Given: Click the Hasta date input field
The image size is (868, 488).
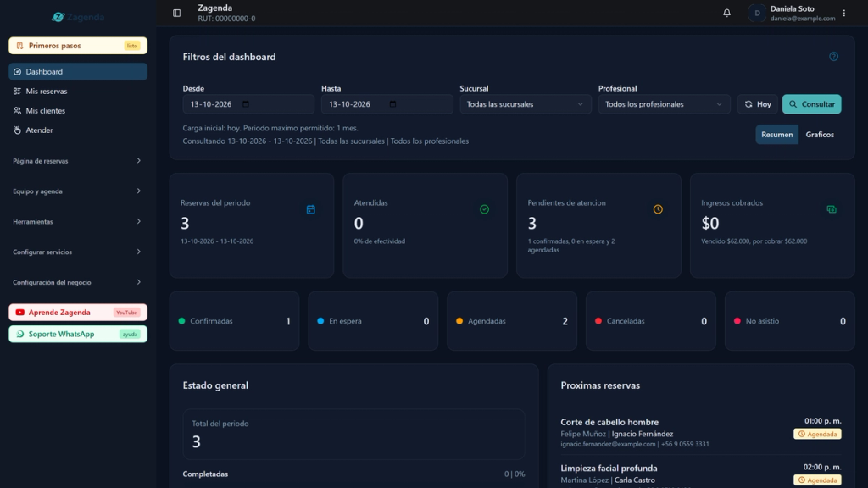Looking at the screenshot, I should tap(387, 104).
